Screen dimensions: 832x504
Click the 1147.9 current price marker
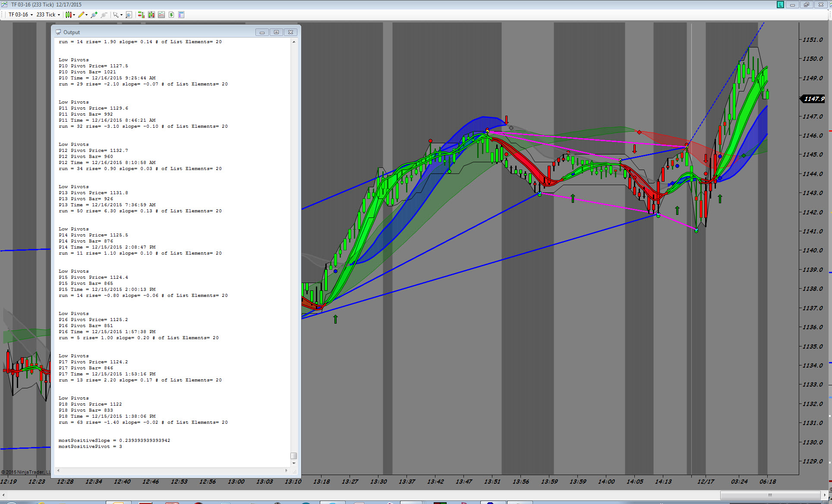click(813, 99)
